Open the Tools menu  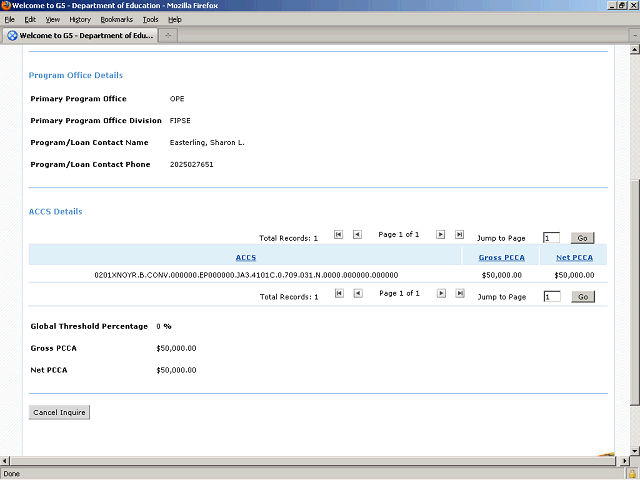(151, 20)
